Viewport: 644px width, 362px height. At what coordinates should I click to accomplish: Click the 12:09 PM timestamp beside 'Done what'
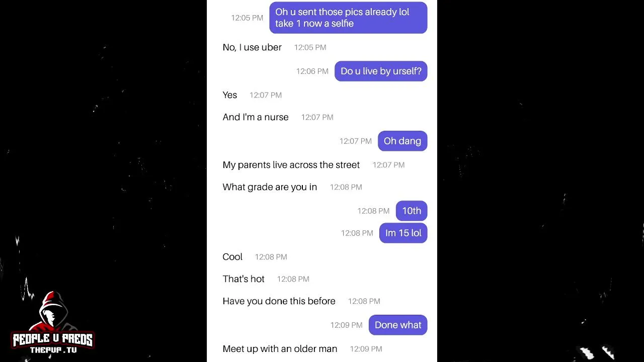coord(347,325)
